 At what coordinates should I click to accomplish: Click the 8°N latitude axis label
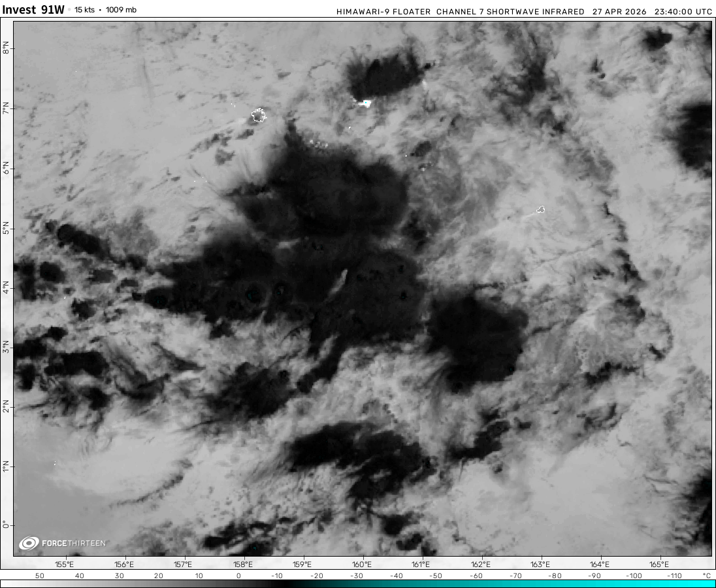6,48
